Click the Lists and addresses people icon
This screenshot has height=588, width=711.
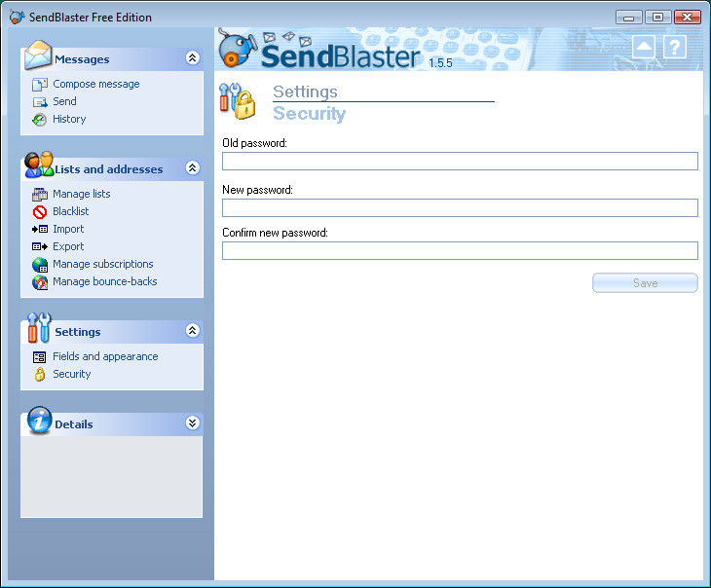click(x=39, y=165)
